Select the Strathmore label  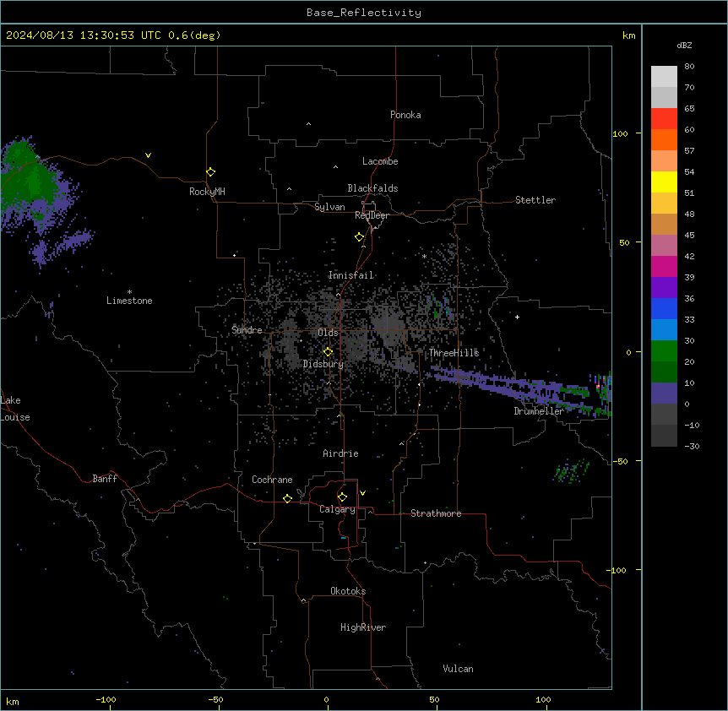[x=436, y=513]
